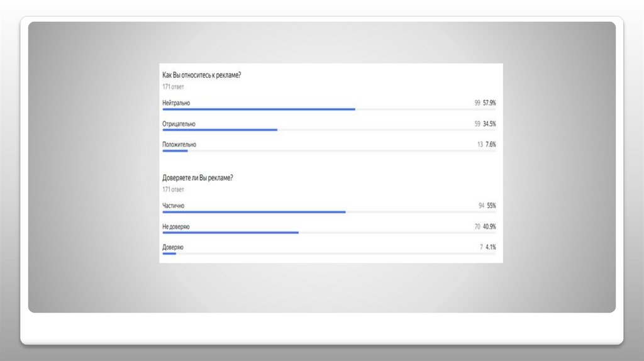The height and width of the screenshot is (361, 644).
Task: Click the blue bar under Отрицательно
Action: point(219,130)
